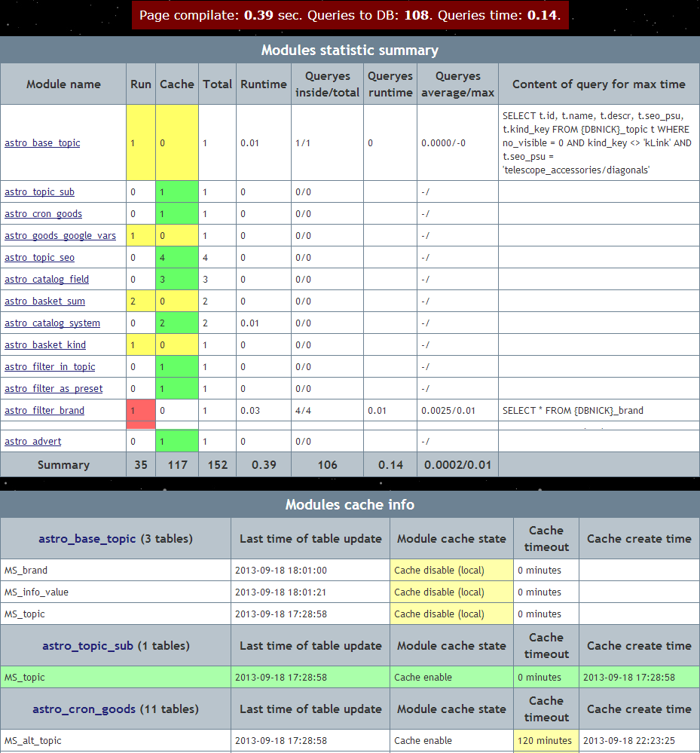Click the green Cache count 3 for astro_catalog_field
This screenshot has width=700, height=753.
[176, 280]
